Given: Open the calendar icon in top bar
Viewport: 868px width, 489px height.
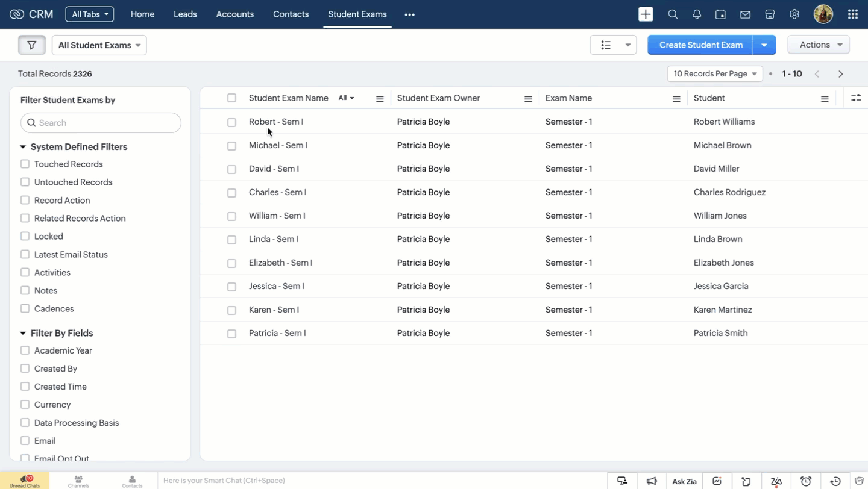Looking at the screenshot, I should tap(720, 14).
